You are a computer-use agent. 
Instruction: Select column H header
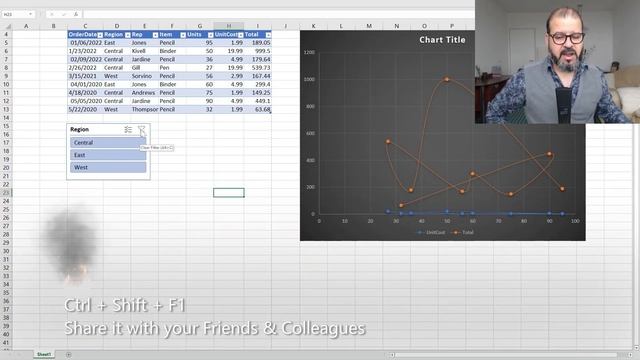tap(229, 26)
